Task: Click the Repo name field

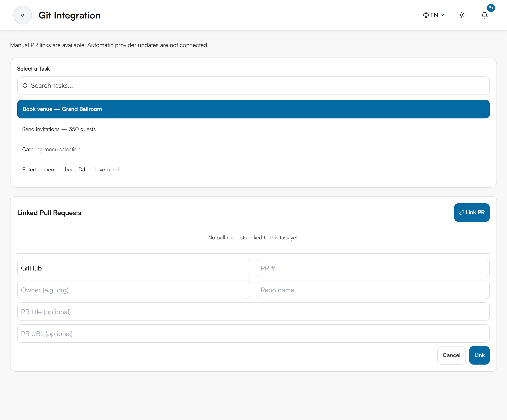Action: 373,290
